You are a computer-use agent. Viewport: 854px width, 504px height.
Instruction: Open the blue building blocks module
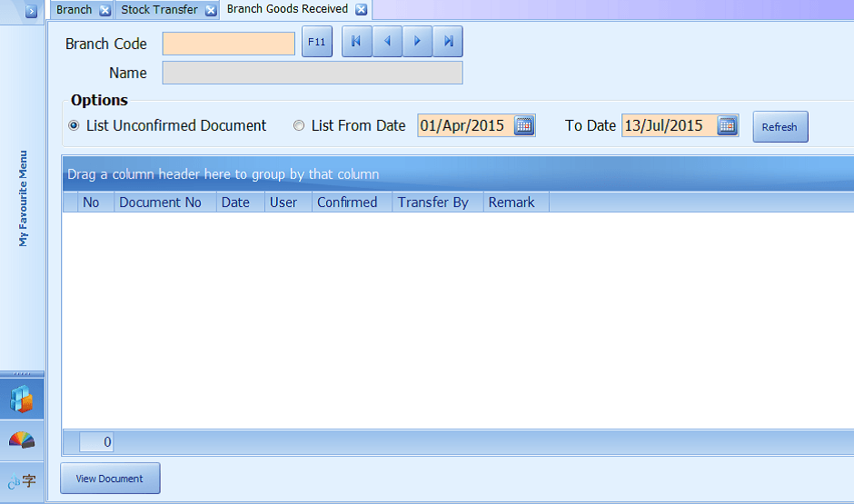pos(22,399)
